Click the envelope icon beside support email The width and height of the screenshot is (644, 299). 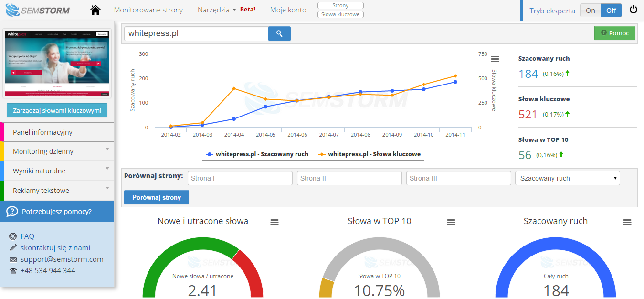pyautogui.click(x=13, y=259)
